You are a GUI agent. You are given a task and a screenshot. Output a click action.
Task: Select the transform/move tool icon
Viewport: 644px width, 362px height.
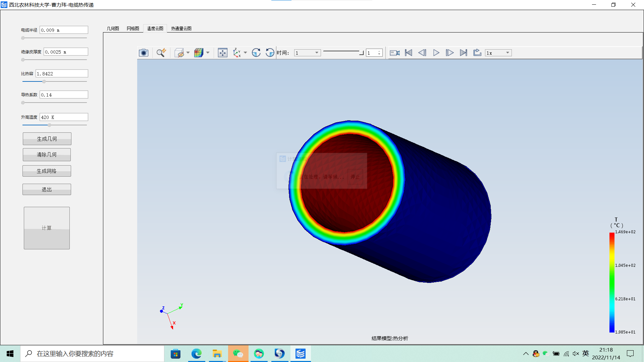point(222,53)
